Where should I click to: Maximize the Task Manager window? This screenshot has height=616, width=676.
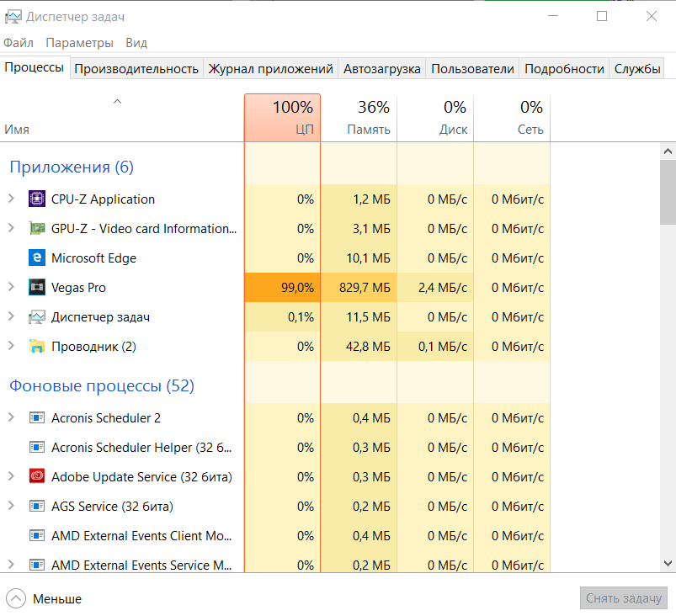click(602, 16)
